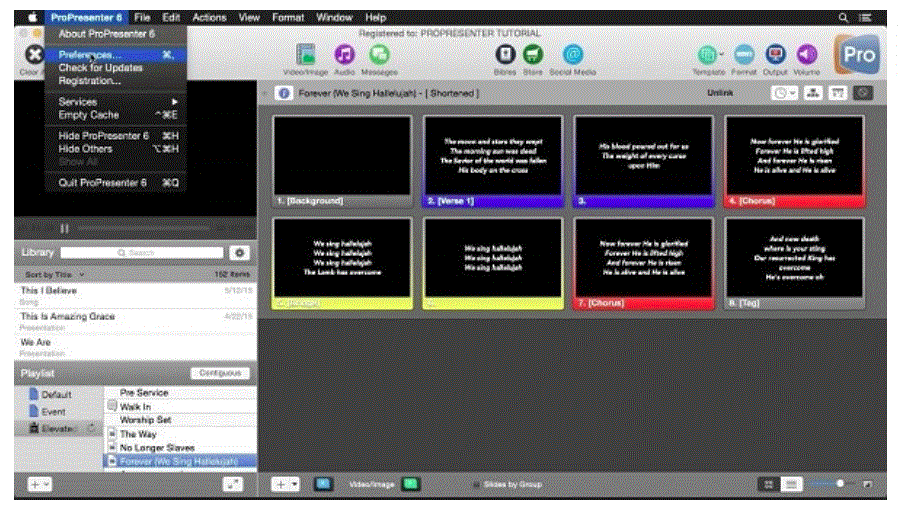Open the timer clock dropdown

tap(784, 93)
